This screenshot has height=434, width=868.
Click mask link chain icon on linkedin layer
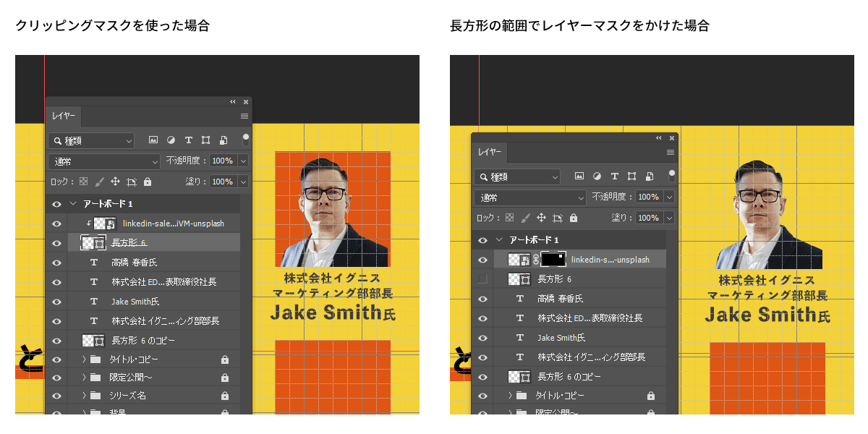536,259
